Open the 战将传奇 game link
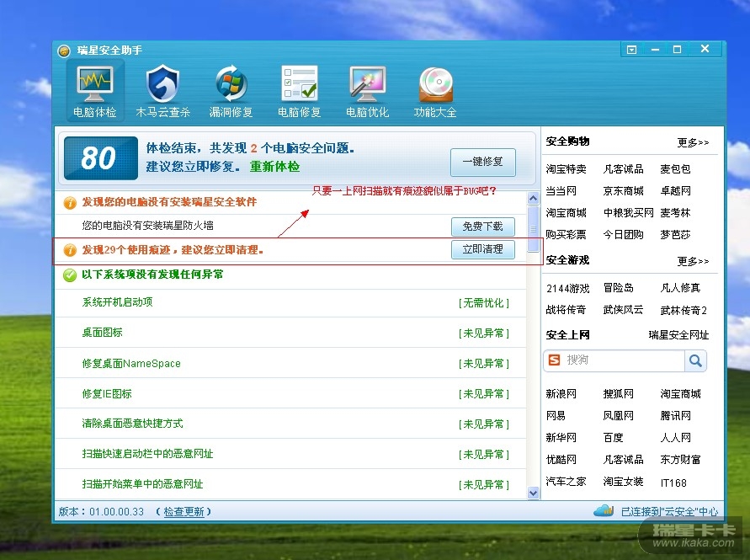 point(566,310)
